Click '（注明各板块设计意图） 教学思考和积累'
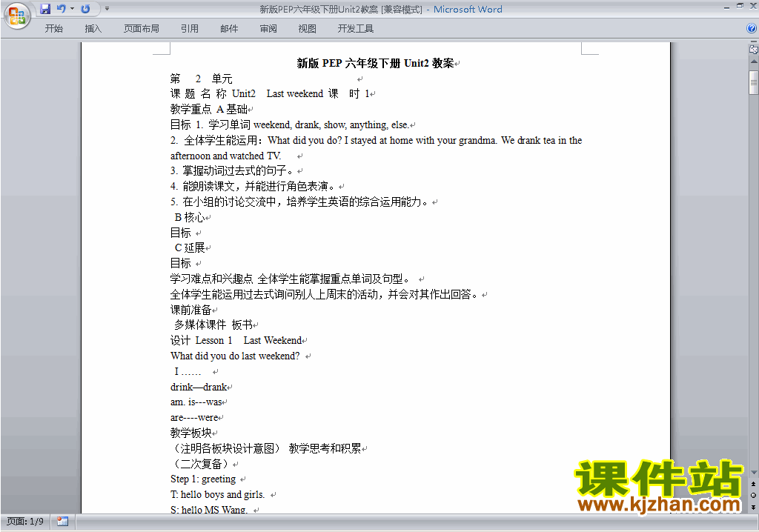Image resolution: width=759 pixels, height=532 pixels. tap(266, 448)
